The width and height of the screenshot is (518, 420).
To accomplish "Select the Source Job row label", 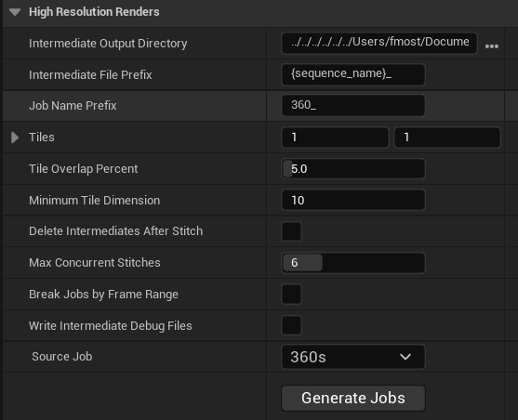I will click(x=62, y=357).
